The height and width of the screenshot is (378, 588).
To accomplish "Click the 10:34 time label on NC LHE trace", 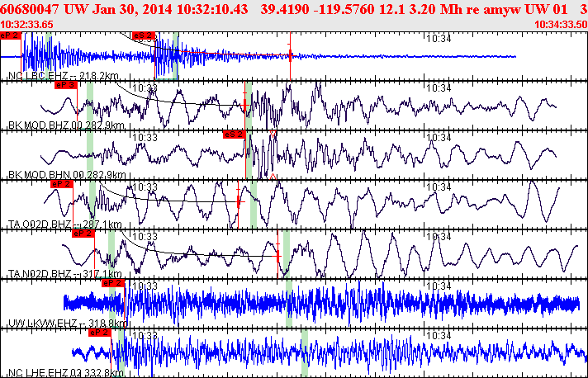I will (x=439, y=335).
